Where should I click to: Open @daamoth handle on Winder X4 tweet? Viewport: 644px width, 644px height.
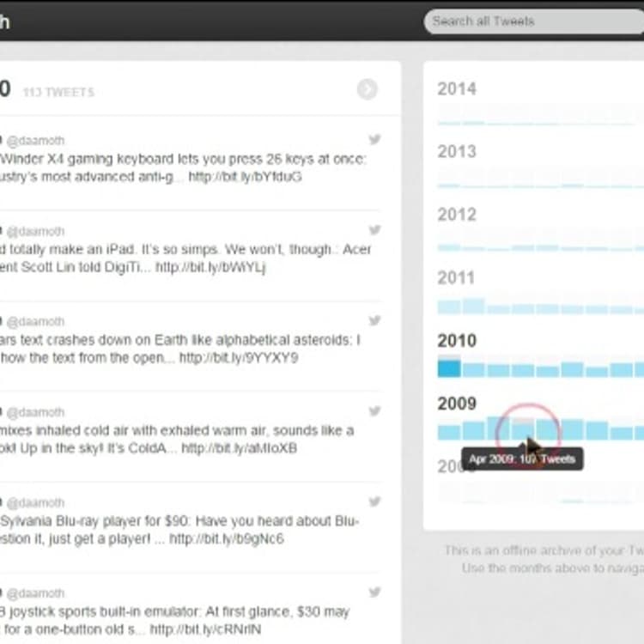tap(36, 141)
